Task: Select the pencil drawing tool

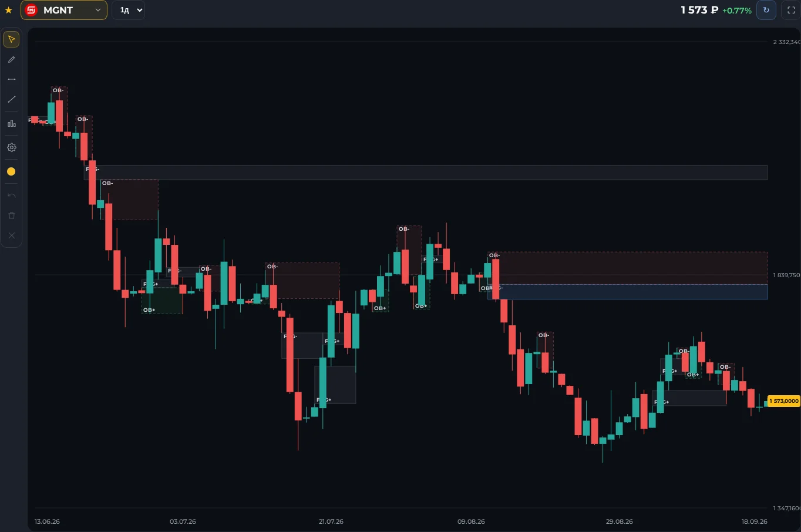Action: pyautogui.click(x=11, y=59)
